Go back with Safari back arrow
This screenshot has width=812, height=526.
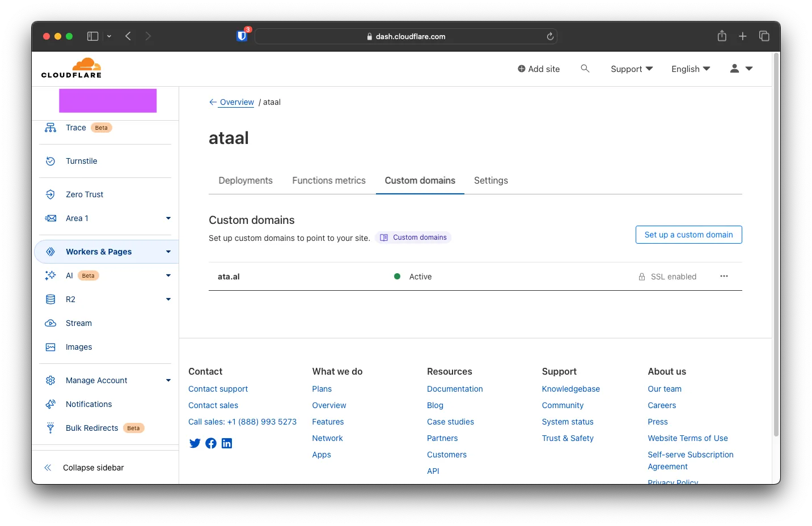click(x=128, y=36)
